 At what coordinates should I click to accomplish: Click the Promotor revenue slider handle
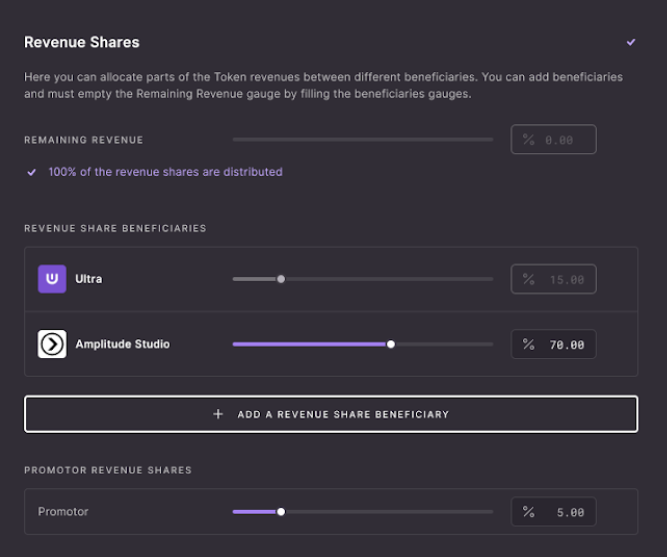(281, 511)
